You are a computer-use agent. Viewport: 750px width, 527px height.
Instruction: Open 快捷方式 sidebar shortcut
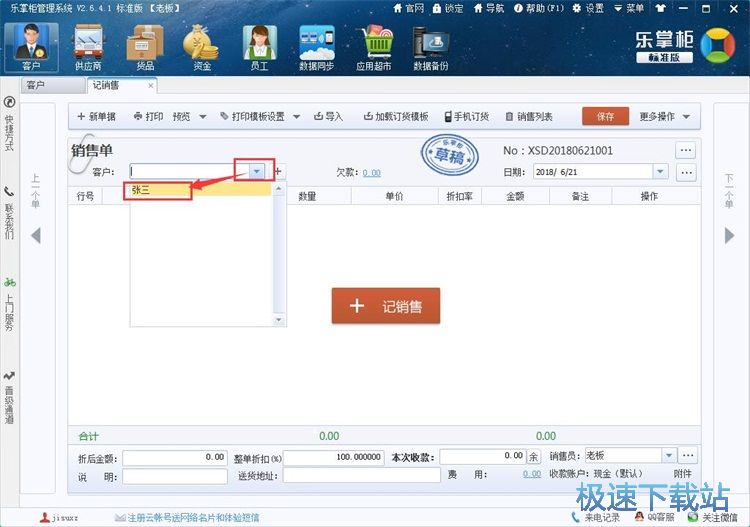click(x=9, y=123)
